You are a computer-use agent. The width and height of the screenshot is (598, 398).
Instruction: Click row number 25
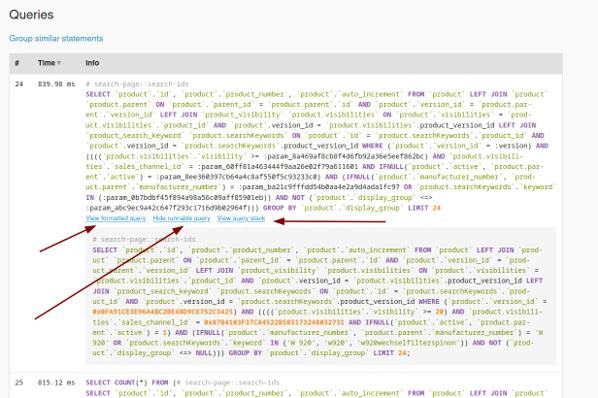[19, 382]
